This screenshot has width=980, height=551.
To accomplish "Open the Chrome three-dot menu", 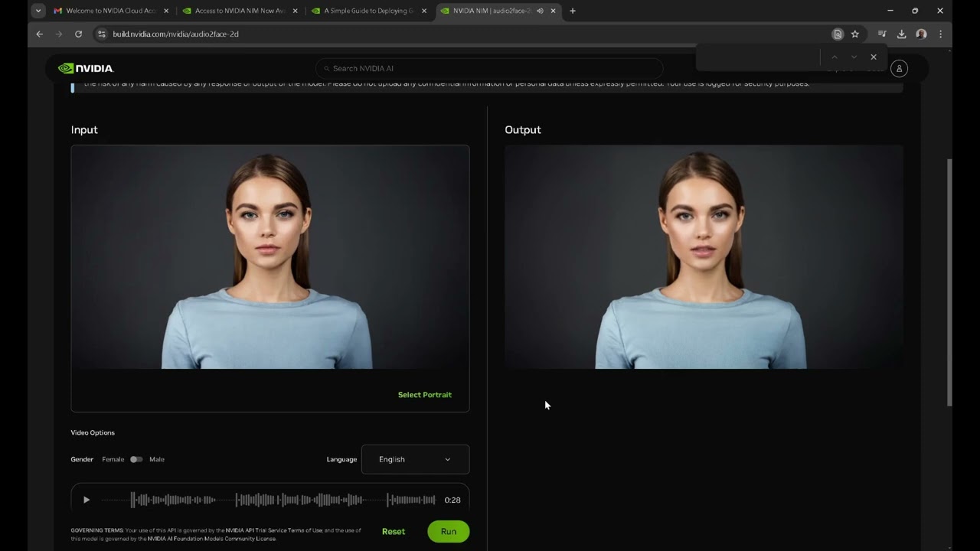I will [940, 34].
